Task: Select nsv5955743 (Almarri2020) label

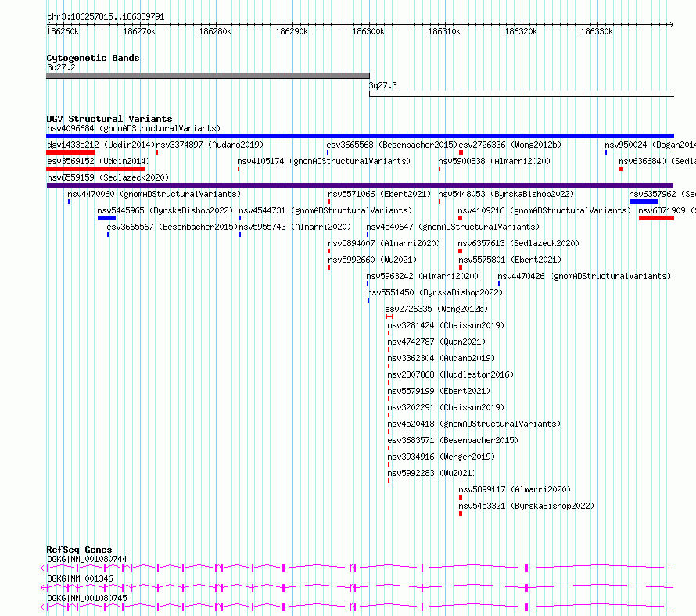Action: [295, 227]
